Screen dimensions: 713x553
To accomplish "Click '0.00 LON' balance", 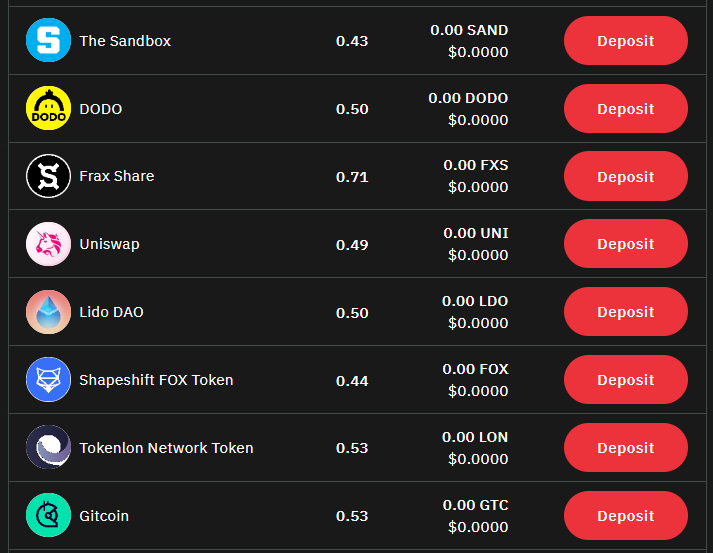I will click(475, 437).
